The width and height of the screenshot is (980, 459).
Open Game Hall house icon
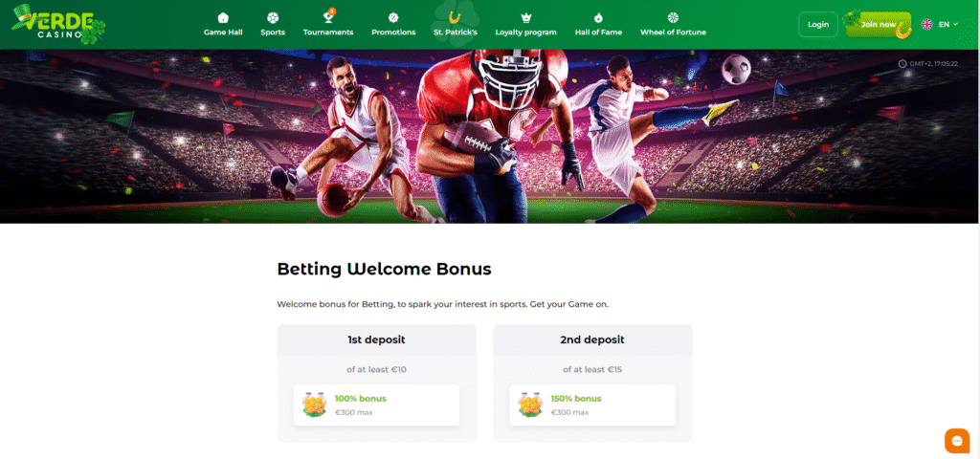point(223,17)
